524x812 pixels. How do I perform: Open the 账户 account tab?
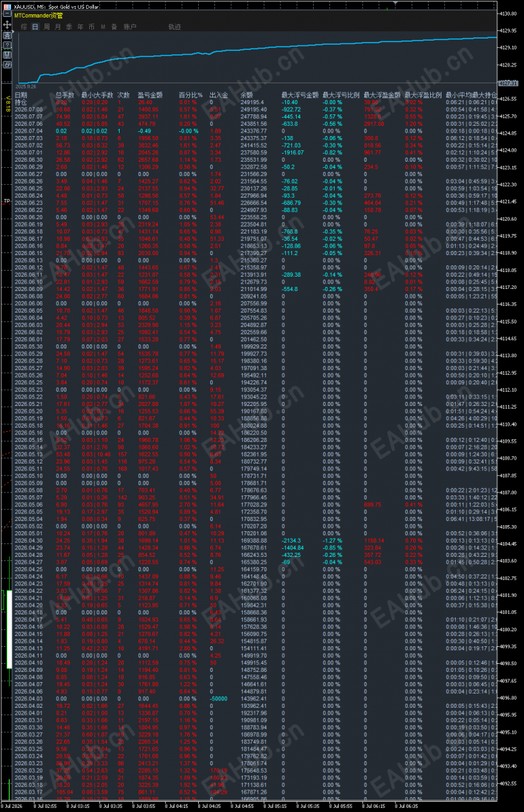pyautogui.click(x=130, y=26)
